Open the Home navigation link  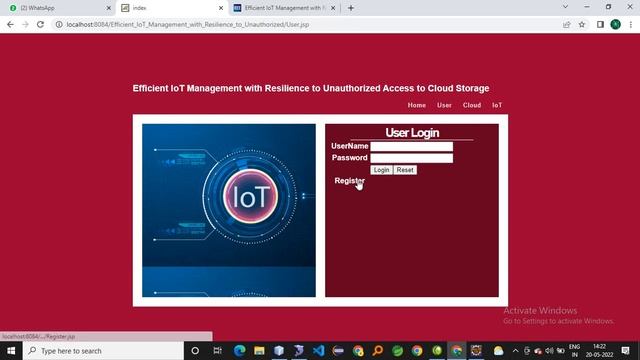click(x=416, y=105)
